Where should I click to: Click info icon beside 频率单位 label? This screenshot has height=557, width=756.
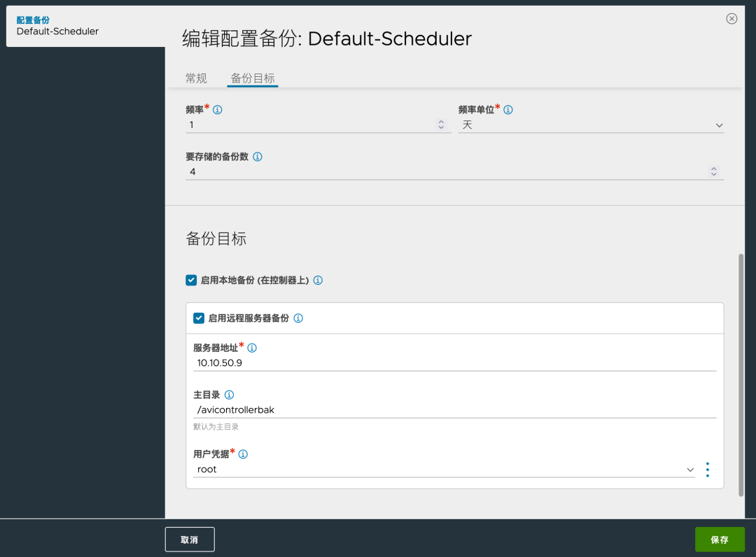[x=508, y=110]
